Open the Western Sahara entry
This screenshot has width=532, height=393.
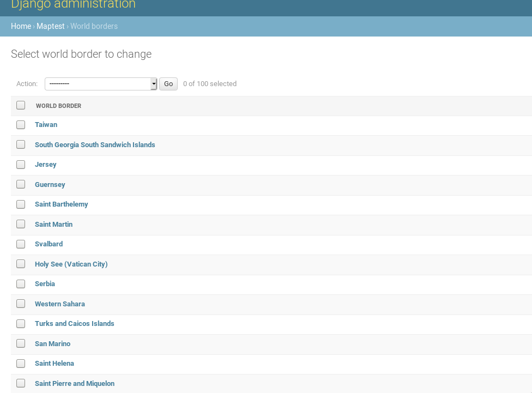[59, 304]
